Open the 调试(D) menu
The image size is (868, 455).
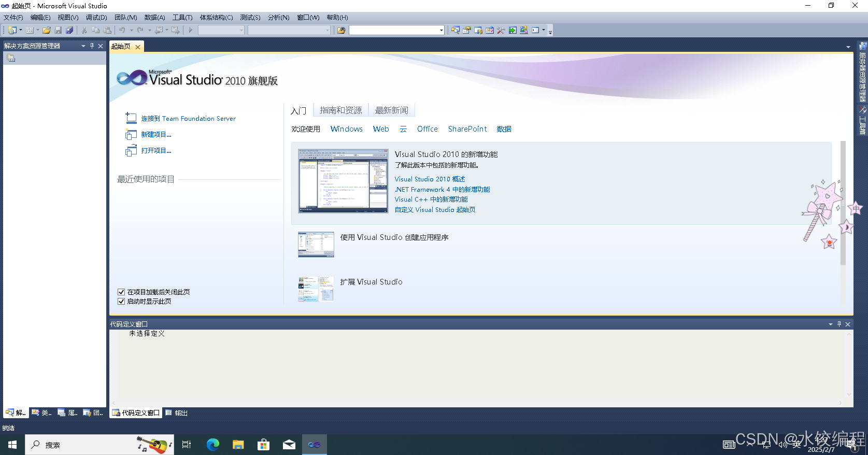point(96,18)
